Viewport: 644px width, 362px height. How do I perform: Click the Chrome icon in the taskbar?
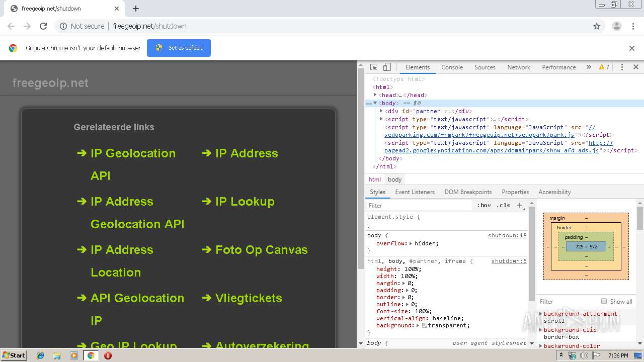(x=91, y=355)
